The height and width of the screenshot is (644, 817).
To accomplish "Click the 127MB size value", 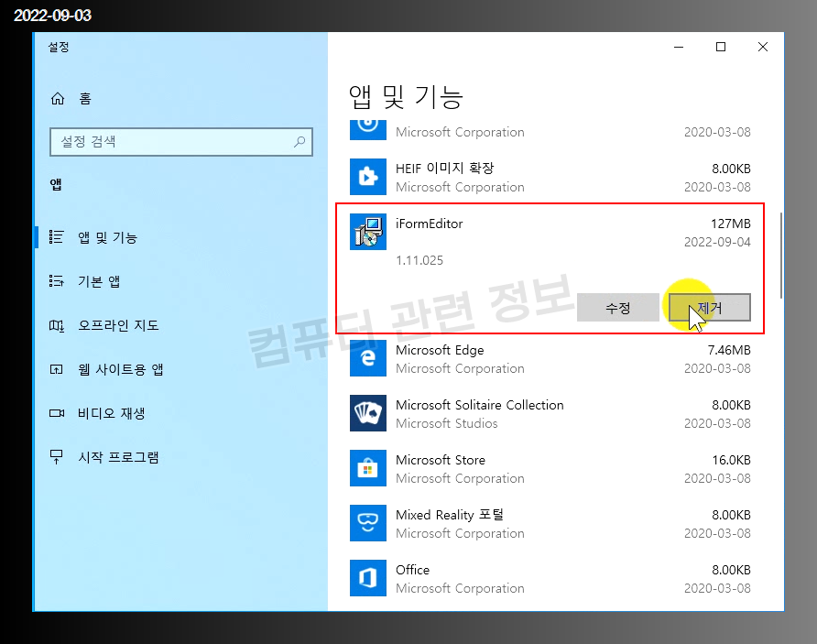I will pyautogui.click(x=731, y=224).
